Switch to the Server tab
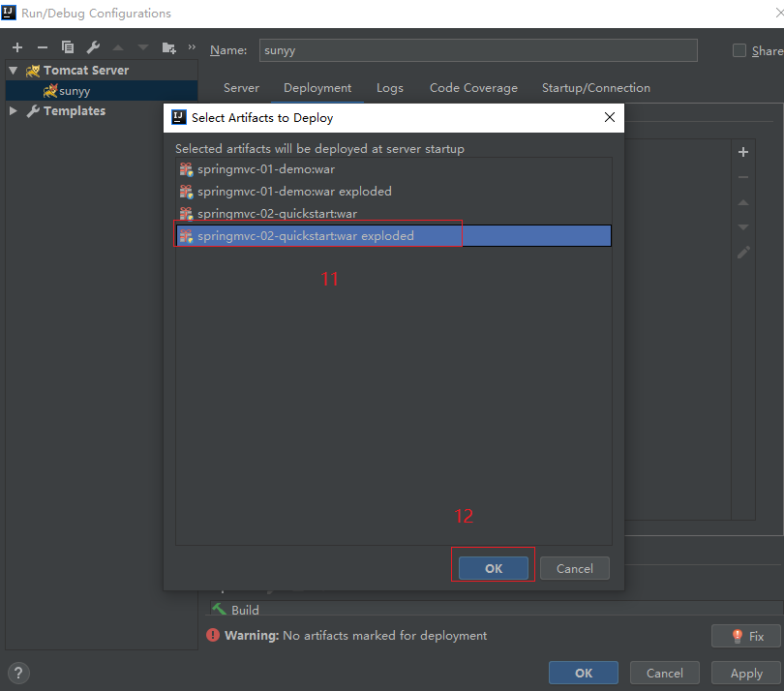This screenshot has height=691, width=784. pos(241,88)
